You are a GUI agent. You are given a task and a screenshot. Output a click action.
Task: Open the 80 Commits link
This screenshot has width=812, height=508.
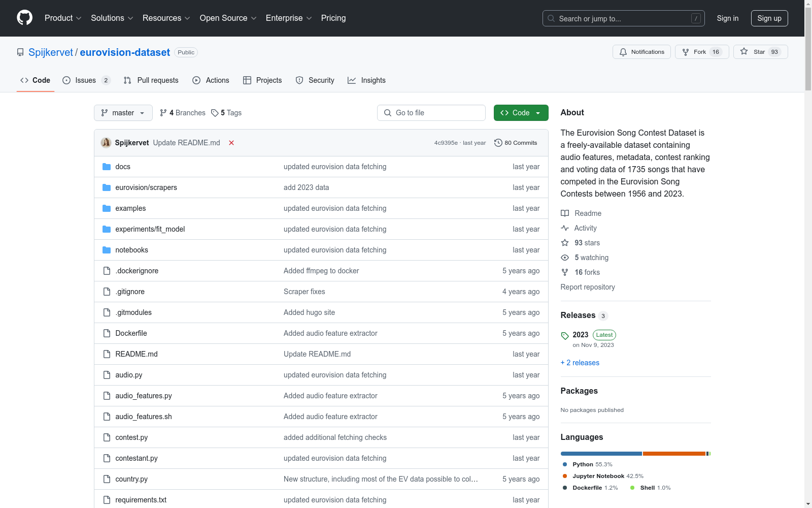coord(516,143)
